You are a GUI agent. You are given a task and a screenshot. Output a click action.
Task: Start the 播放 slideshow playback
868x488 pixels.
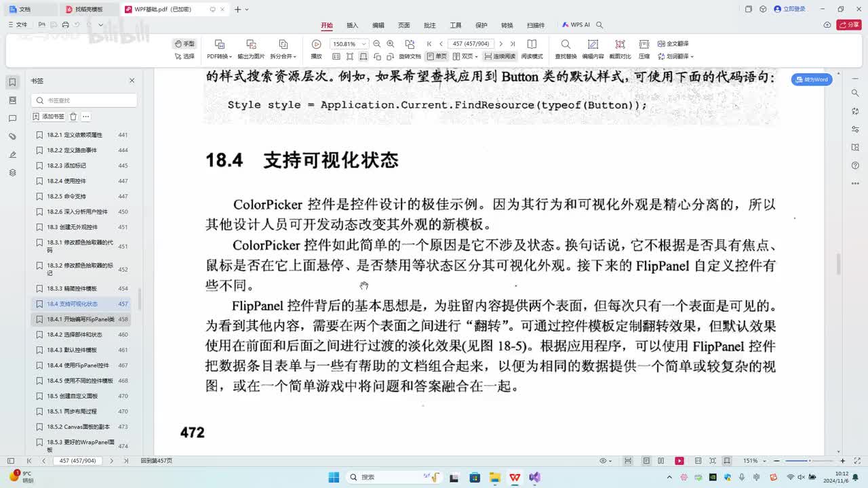coord(316,49)
